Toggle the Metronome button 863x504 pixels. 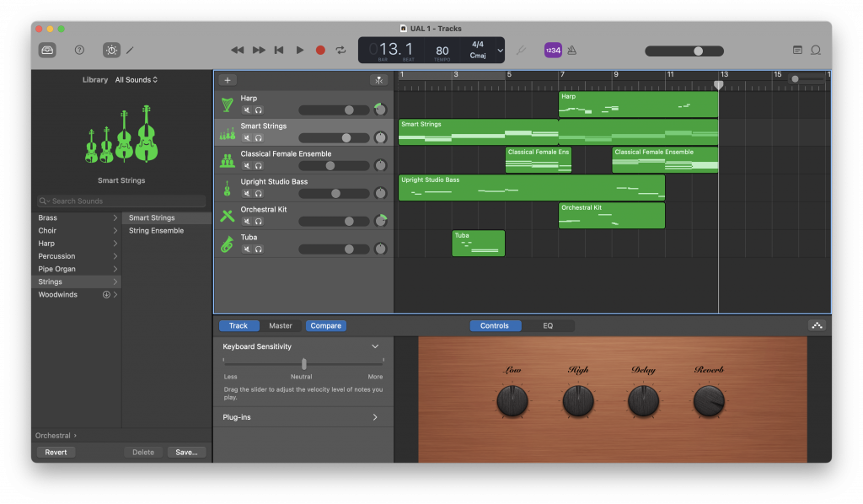(572, 50)
